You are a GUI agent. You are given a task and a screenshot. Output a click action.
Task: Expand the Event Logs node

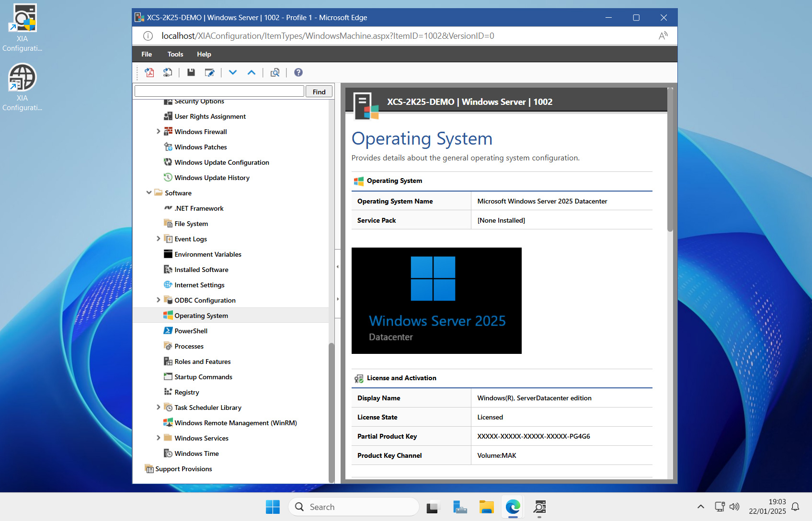click(158, 238)
